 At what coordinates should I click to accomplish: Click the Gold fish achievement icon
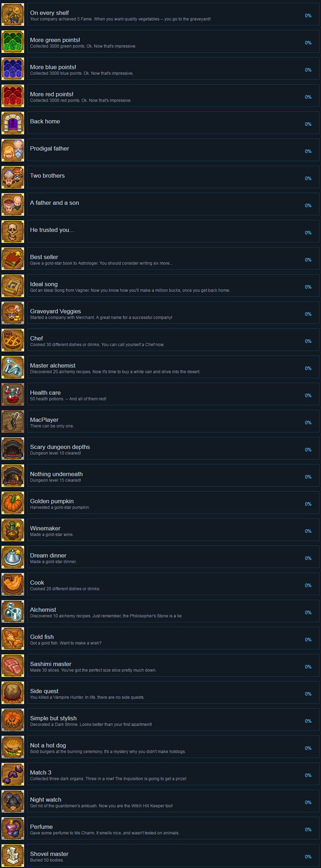(13, 639)
